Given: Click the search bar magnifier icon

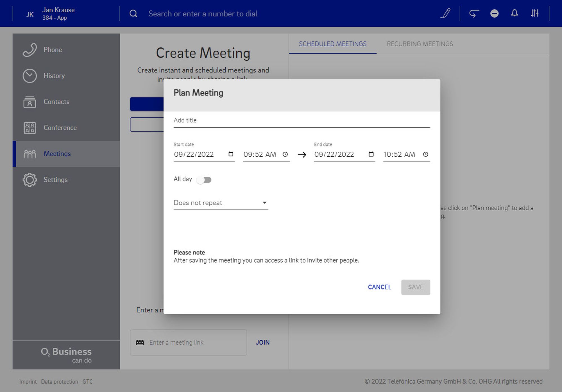Looking at the screenshot, I should pyautogui.click(x=133, y=13).
